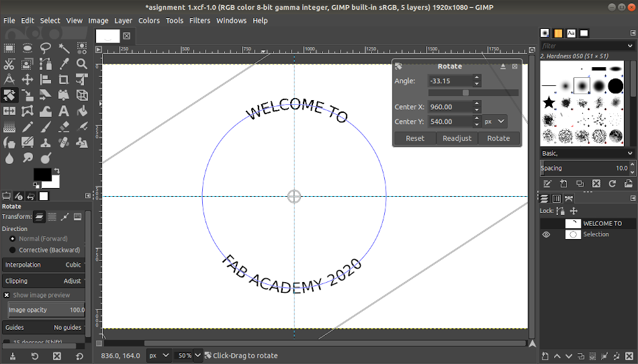Image resolution: width=638 pixels, height=364 pixels.
Task: Click the black foreground color swatch
Action: click(x=42, y=175)
